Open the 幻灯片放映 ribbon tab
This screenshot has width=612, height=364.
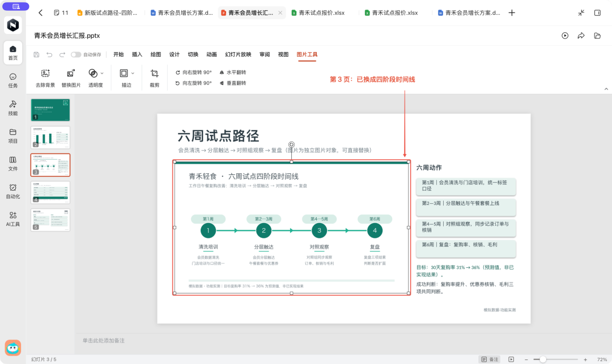pyautogui.click(x=238, y=54)
